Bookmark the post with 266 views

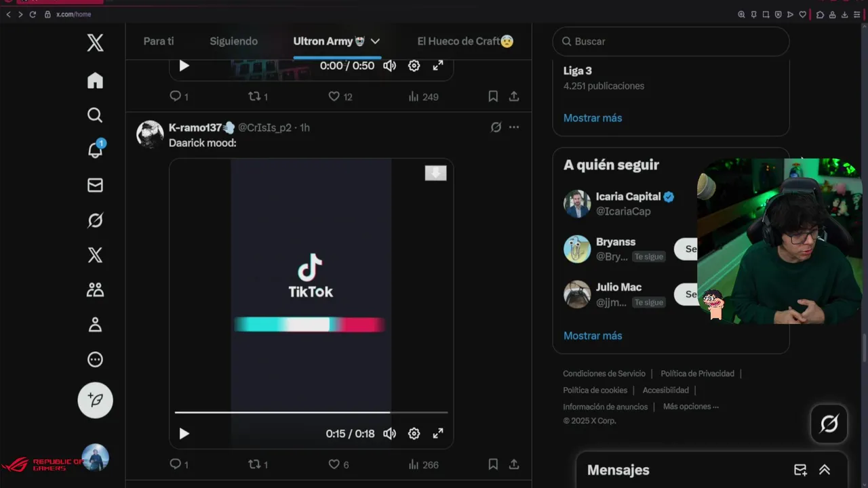click(x=493, y=464)
